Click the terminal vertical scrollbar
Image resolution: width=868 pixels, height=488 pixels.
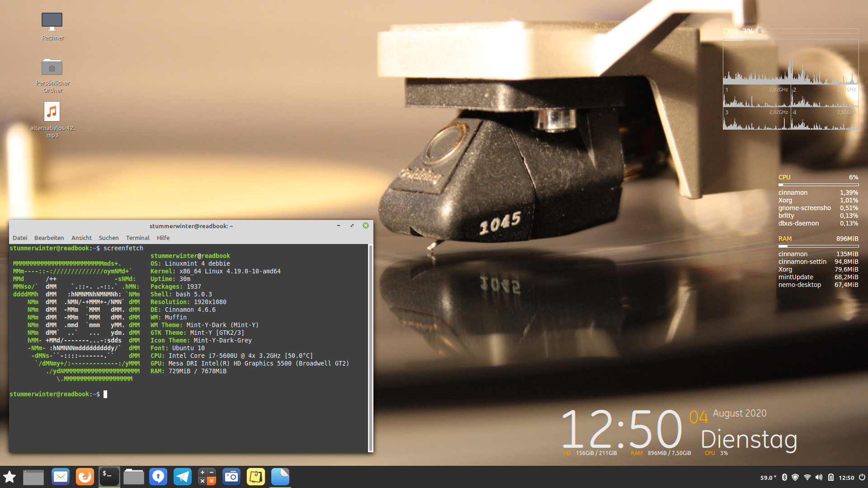[x=371, y=347]
